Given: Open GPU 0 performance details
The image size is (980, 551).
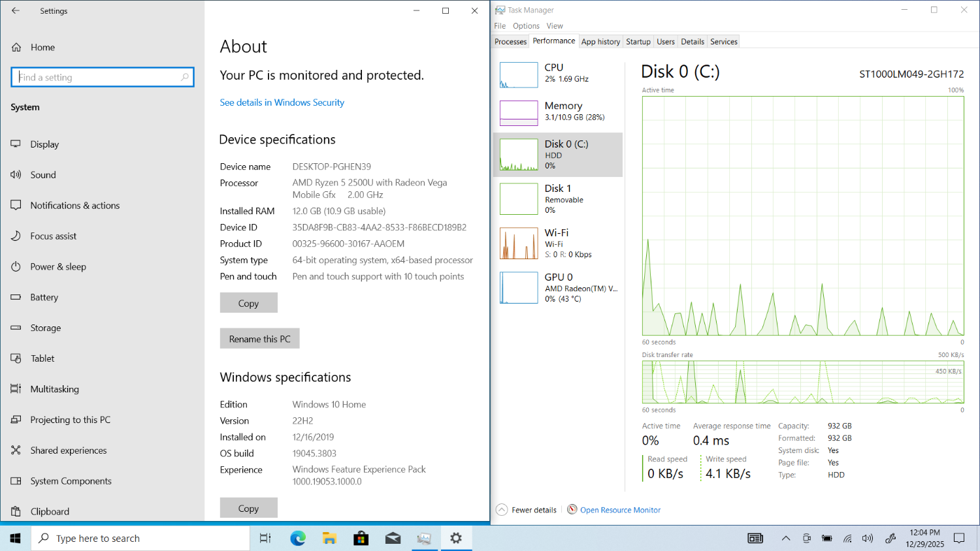Looking at the screenshot, I should click(x=519, y=287).
